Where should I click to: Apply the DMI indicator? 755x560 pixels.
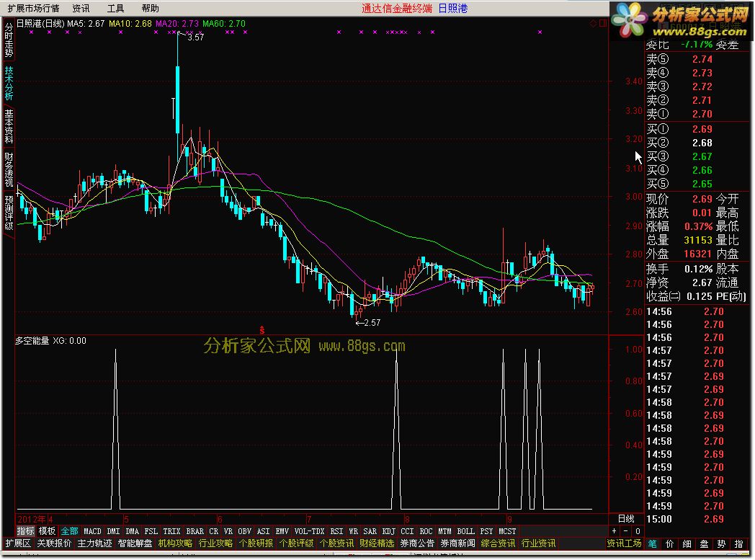click(113, 531)
